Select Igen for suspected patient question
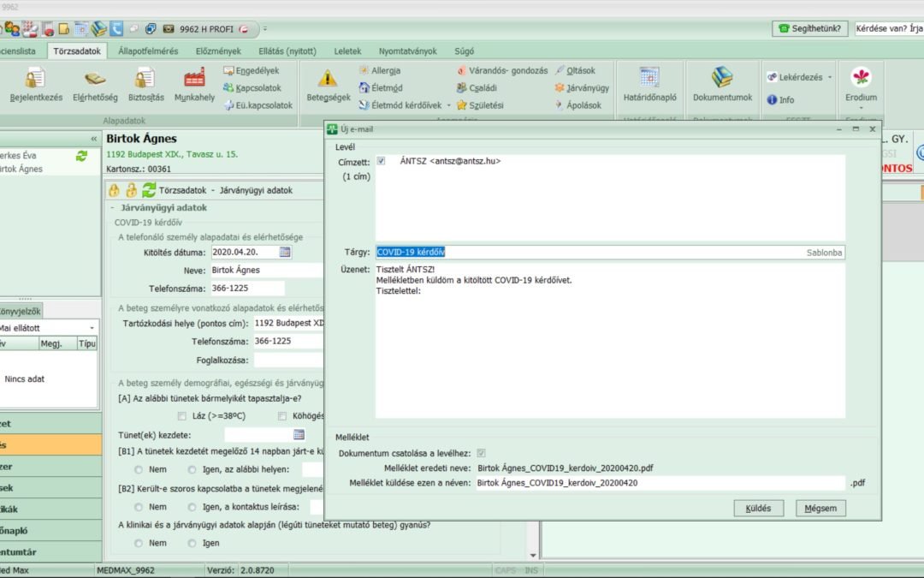 pyautogui.click(x=192, y=543)
